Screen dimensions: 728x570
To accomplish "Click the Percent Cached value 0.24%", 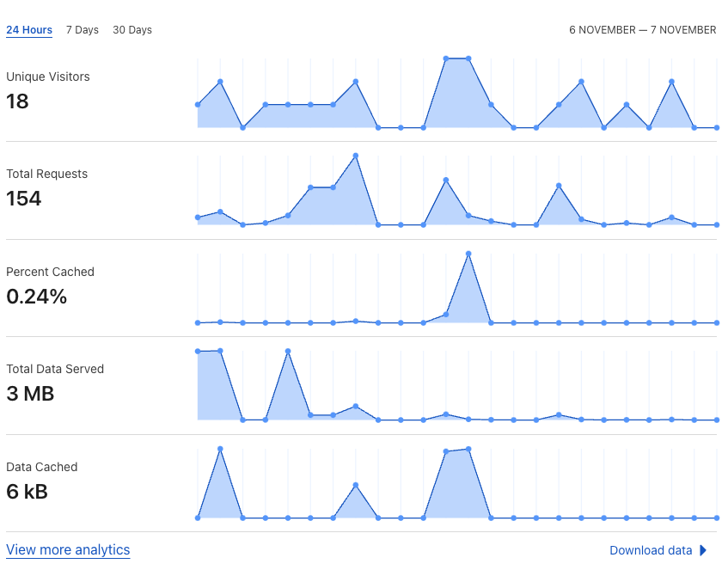I will 36,297.
